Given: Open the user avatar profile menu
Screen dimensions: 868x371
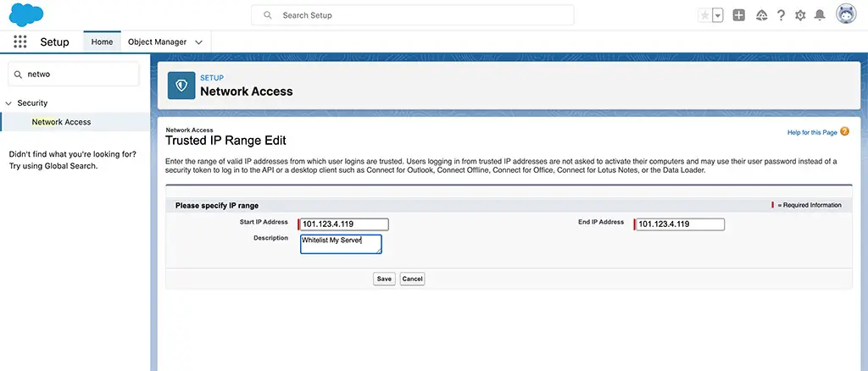Looking at the screenshot, I should pyautogui.click(x=846, y=14).
